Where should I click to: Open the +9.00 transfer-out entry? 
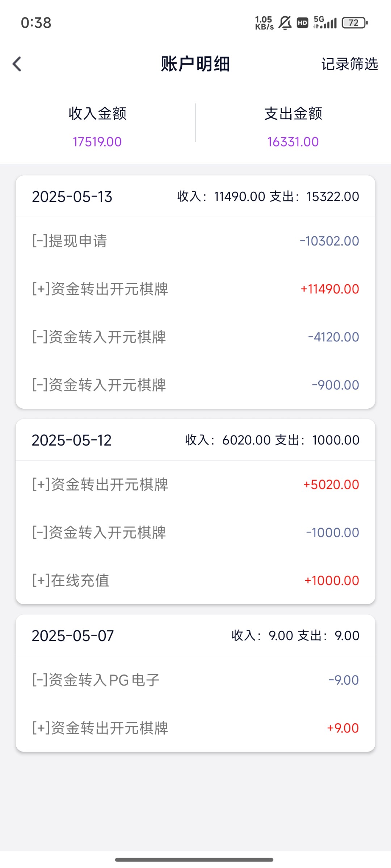click(x=195, y=728)
